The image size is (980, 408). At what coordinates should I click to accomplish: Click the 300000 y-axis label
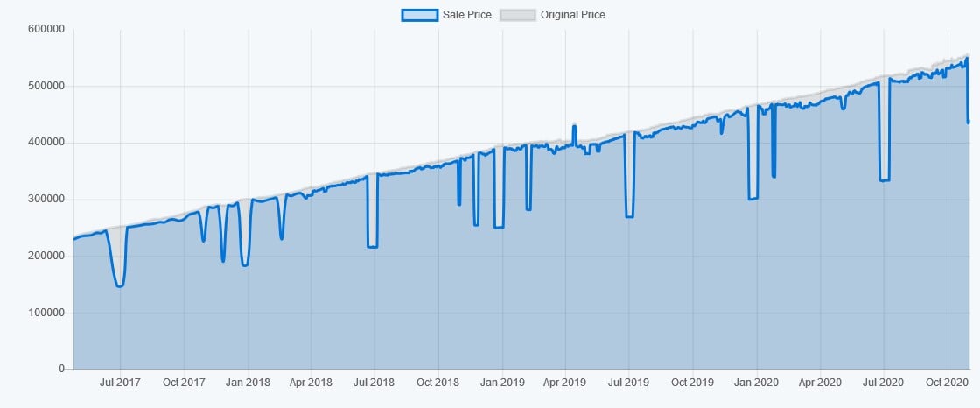click(46, 200)
